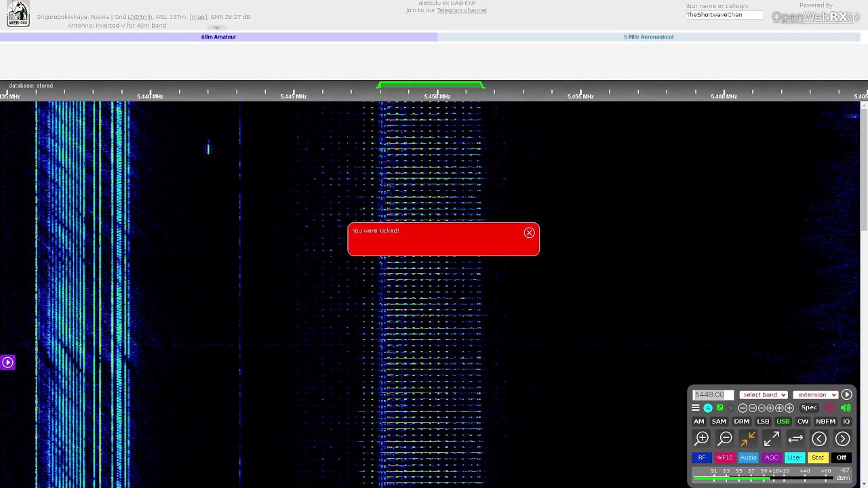Zoom in the waterfall with magnifier plus

point(702,439)
